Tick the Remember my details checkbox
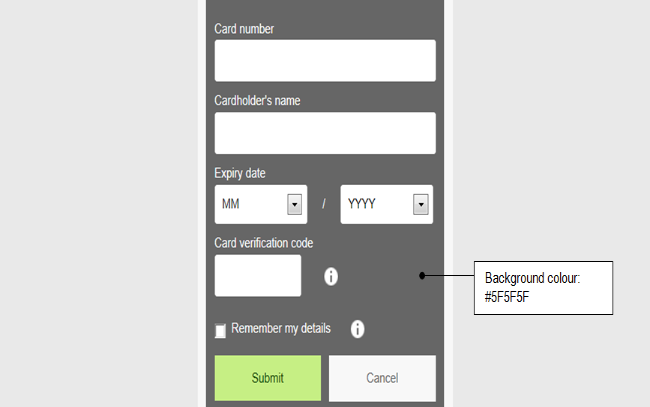Viewport: 650px width, 407px height. tap(220, 331)
